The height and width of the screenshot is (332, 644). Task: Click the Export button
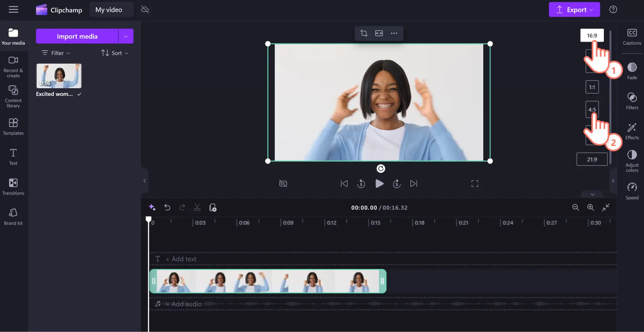click(x=574, y=10)
